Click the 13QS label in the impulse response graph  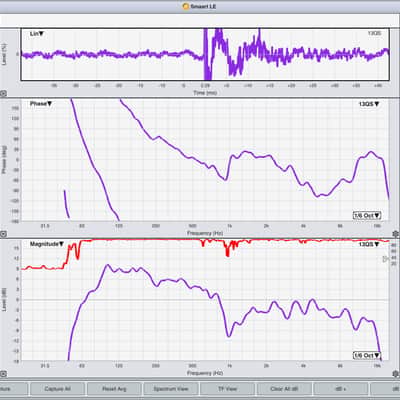coord(374,33)
